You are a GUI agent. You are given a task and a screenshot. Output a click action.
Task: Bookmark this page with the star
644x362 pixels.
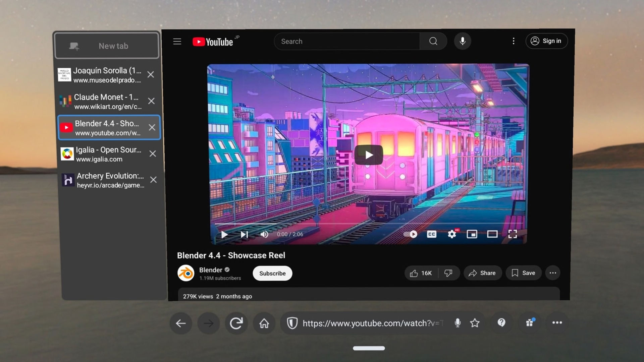[x=475, y=323]
